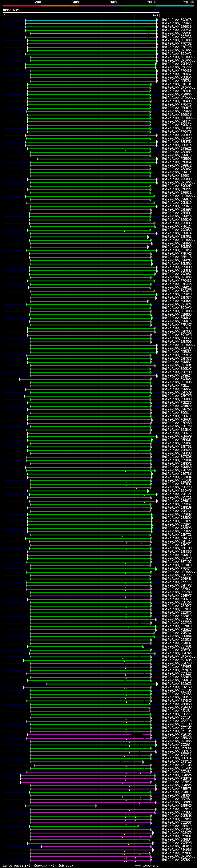Screen dimensions: 197x868
Task: Select hit UniRef100_B9SAZ8
Action: click(177, 20)
